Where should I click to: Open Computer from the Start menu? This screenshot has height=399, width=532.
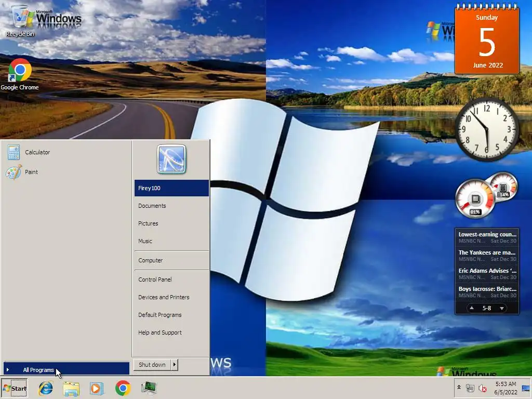pyautogui.click(x=171, y=260)
